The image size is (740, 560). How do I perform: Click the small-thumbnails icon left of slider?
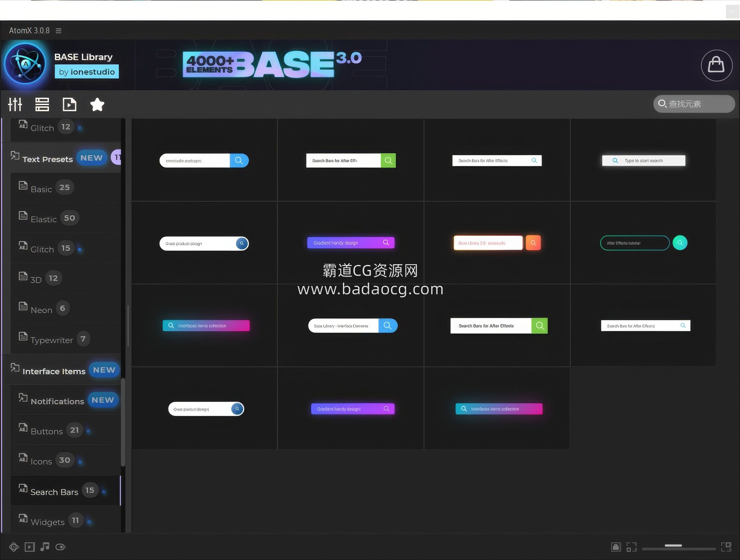(x=631, y=547)
